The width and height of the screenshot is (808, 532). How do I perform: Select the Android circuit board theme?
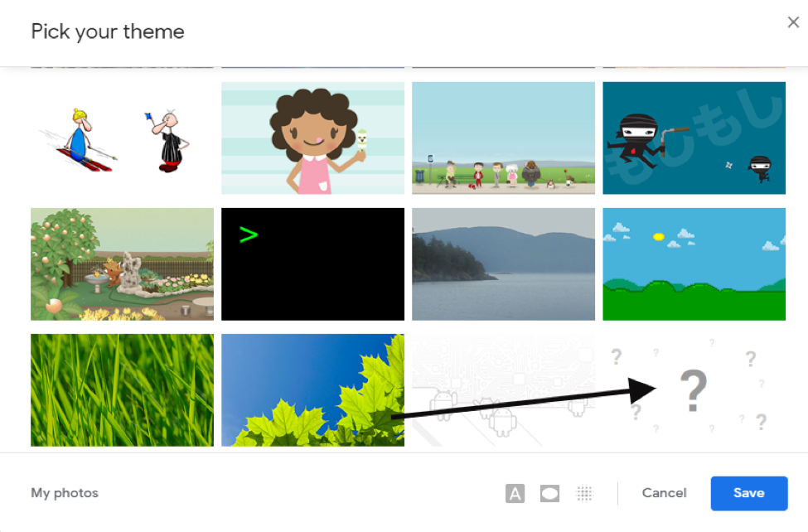(504, 390)
